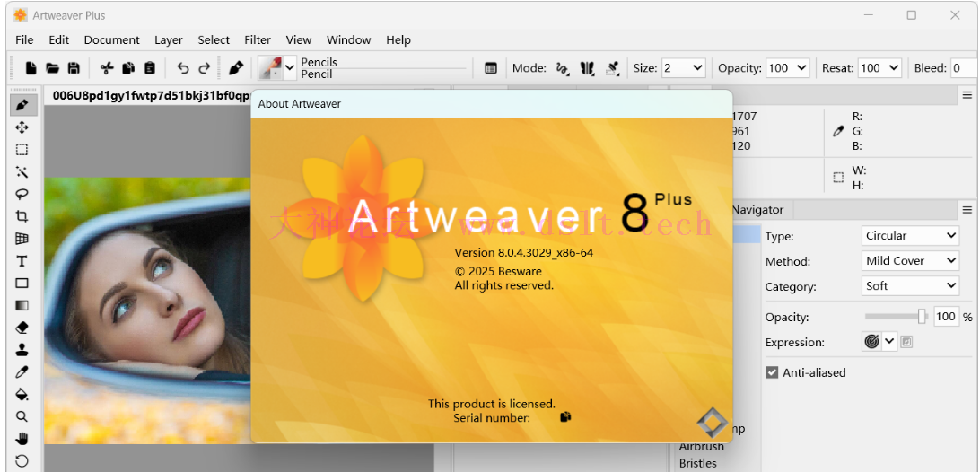The width and height of the screenshot is (980, 472).
Task: Toggle invert button beside Expression dropdown
Action: click(x=907, y=342)
